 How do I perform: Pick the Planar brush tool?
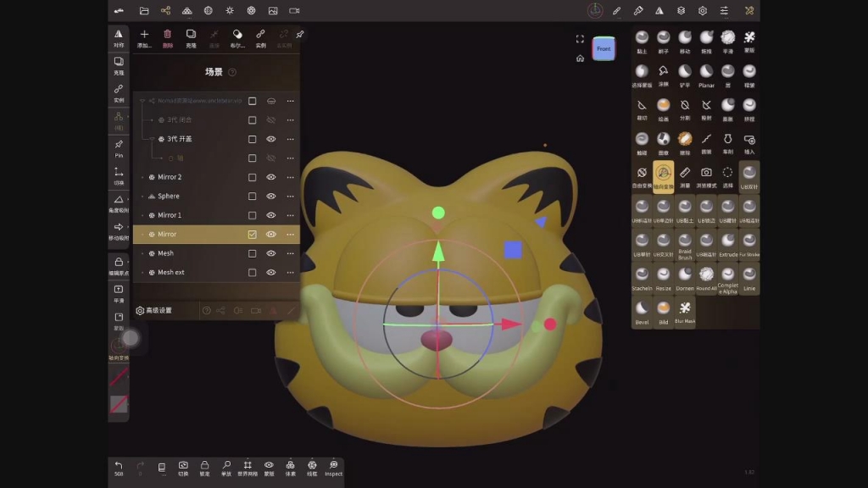pyautogui.click(x=706, y=75)
